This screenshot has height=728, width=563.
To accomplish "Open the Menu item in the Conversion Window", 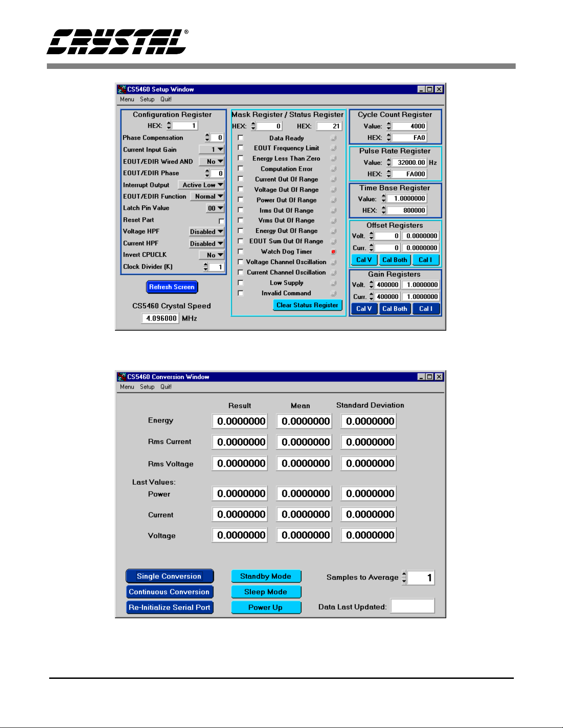I will 127,387.
